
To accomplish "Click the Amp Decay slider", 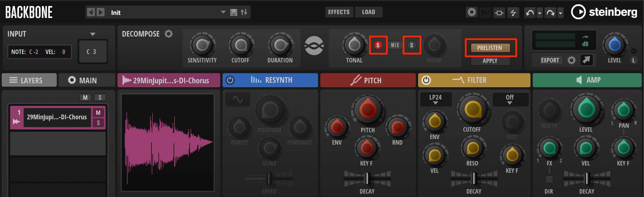I will click(x=587, y=178).
